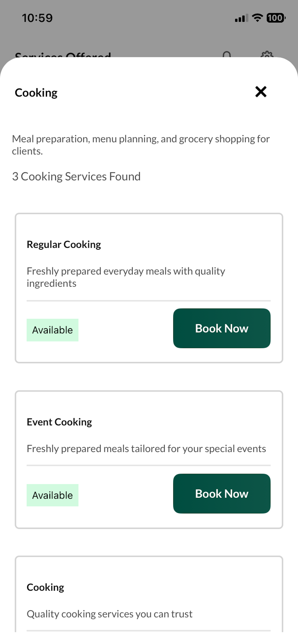Viewport: 298px width, 644px height.
Task: Tap Available badge on Event Cooking card
Action: [x=53, y=495]
